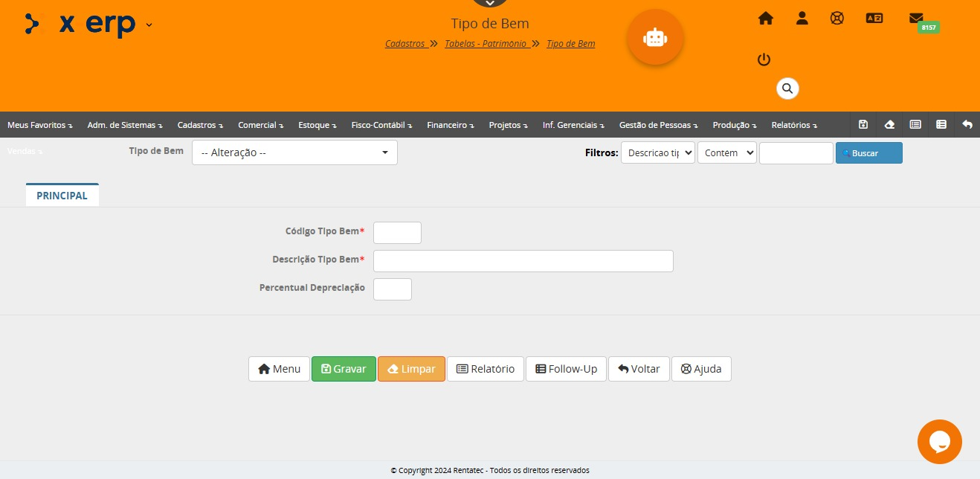Click the magnifier search icon in header
The height and width of the screenshot is (479, 980).
[787, 89]
